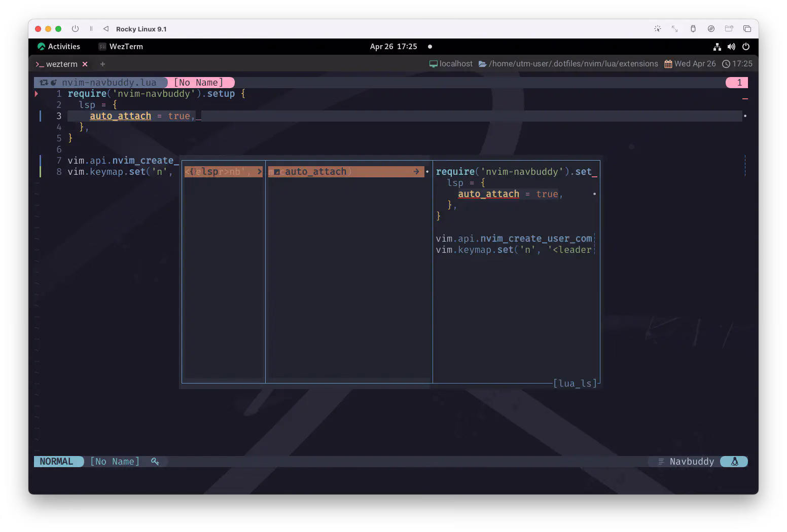This screenshot has height=532, width=787.
Task: Click the /home/utm-user/.dotfiles path text
Action: coord(574,64)
